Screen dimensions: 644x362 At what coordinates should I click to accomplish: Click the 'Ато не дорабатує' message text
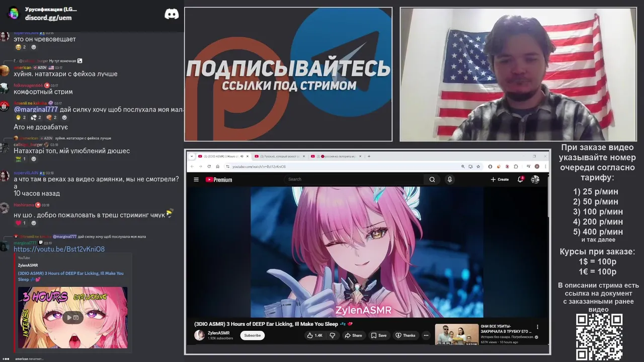click(x=41, y=127)
